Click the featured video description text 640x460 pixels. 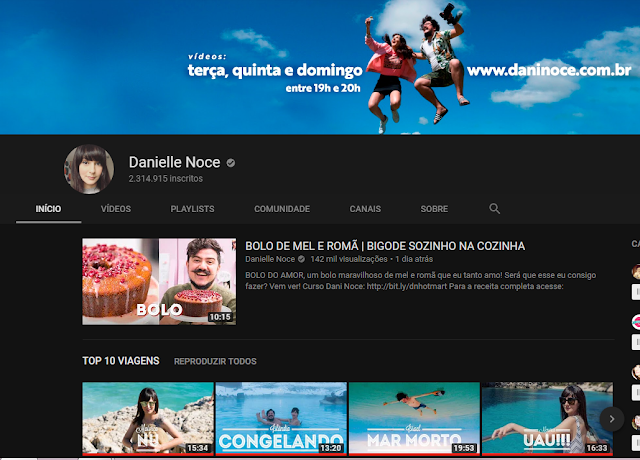(x=420, y=281)
